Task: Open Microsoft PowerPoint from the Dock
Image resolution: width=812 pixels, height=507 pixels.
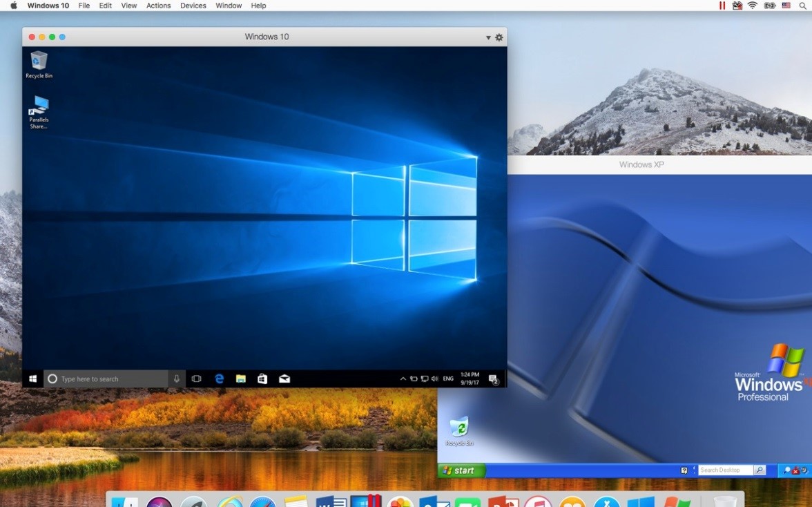Action: [503, 502]
